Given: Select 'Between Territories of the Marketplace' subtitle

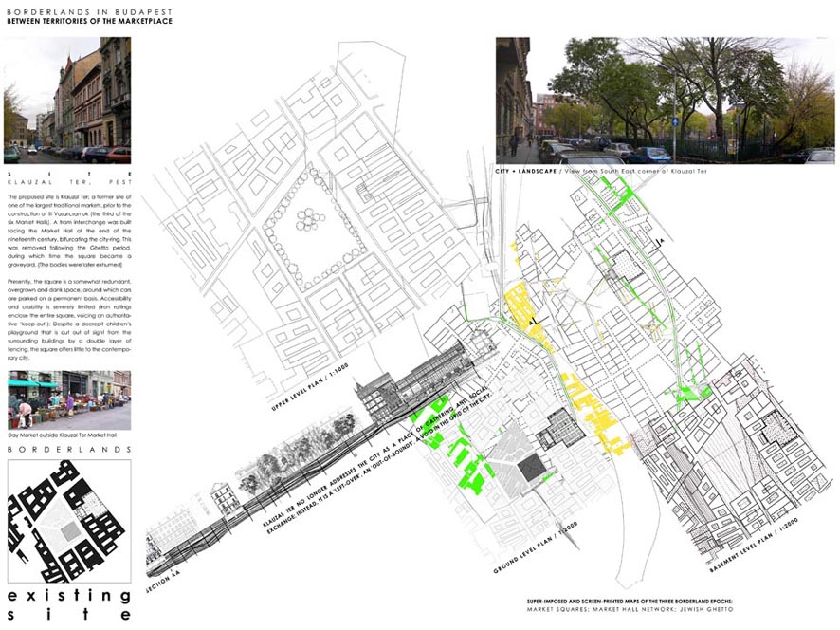Looking at the screenshot, I should [89, 19].
